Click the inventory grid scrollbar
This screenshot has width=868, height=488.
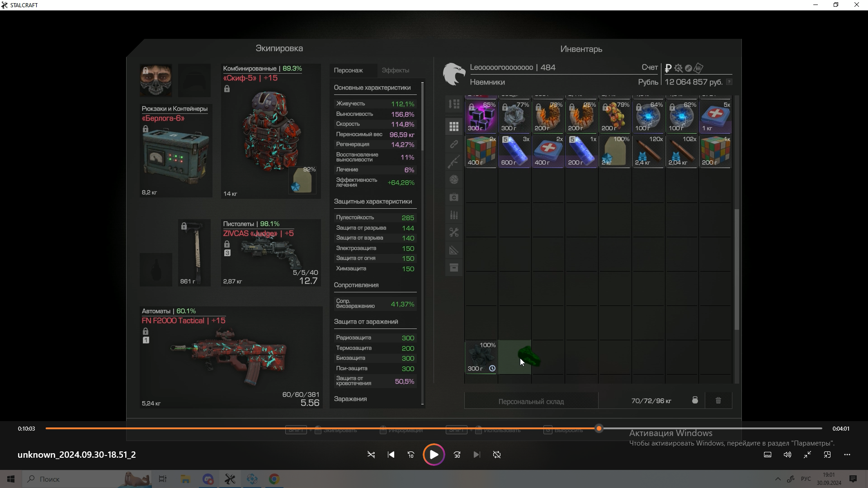[x=737, y=269]
